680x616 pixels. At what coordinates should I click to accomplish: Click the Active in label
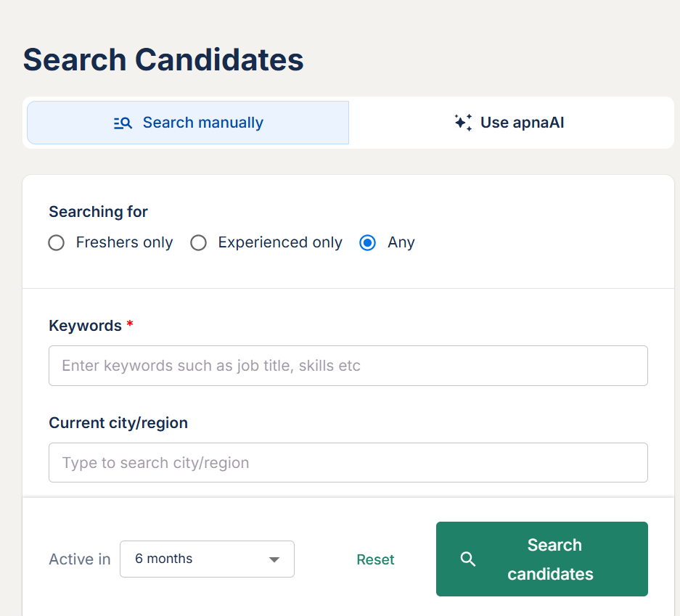80,559
